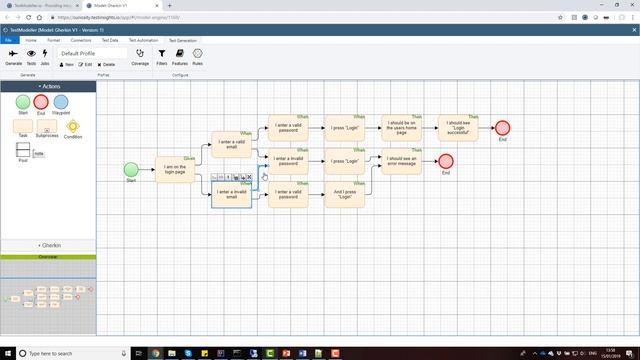Click the Generate airplane icon
640x360 pixels.
tap(13, 53)
